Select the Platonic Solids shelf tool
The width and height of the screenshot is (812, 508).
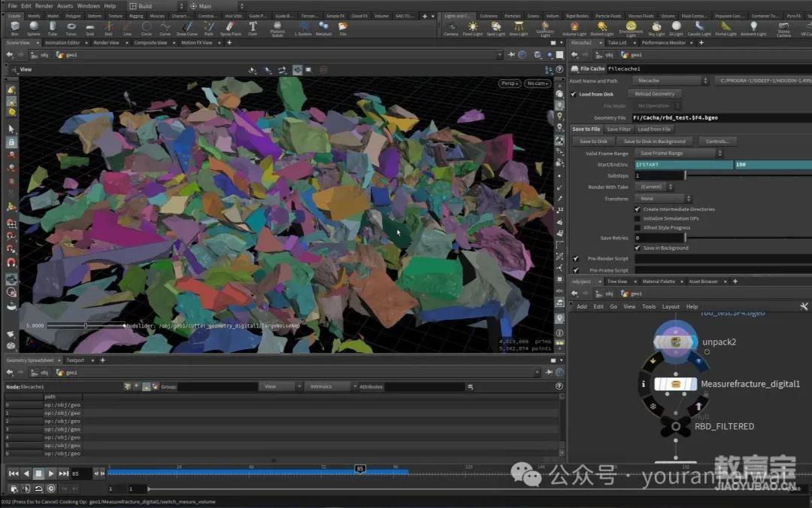pyautogui.click(x=277, y=29)
